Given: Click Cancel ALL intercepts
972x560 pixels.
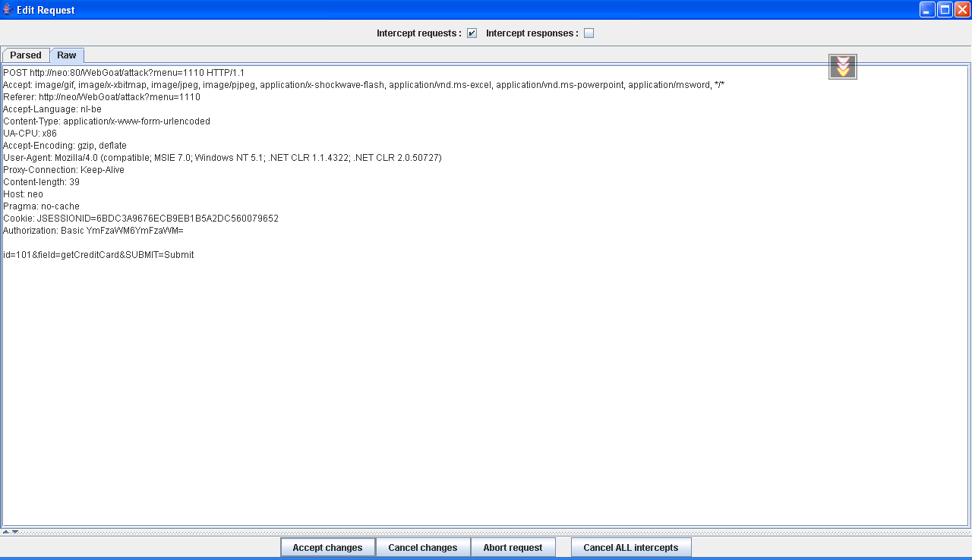Looking at the screenshot, I should 630,547.
